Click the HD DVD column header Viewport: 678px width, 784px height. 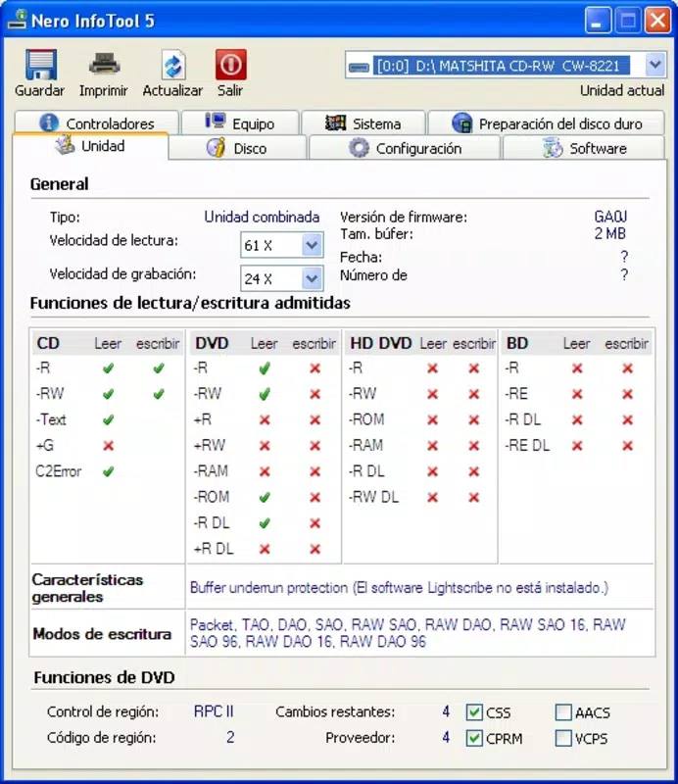pos(381,343)
